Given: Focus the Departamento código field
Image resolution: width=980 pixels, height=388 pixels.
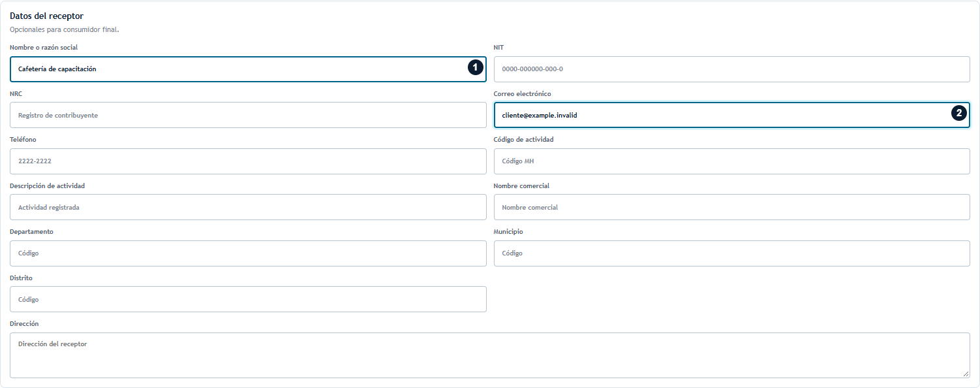Looking at the screenshot, I should (248, 253).
